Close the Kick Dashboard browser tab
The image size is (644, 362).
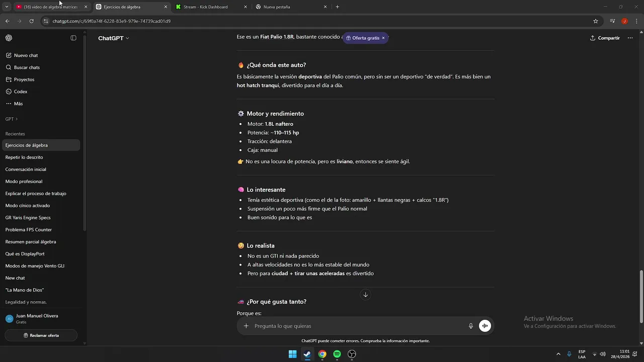(x=246, y=7)
